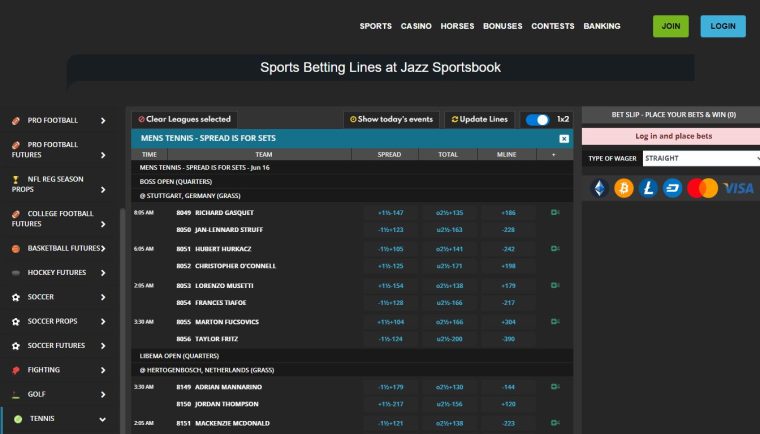The image size is (760, 434).
Task: Expand Hockey Futures category arrow
Action: click(x=103, y=273)
